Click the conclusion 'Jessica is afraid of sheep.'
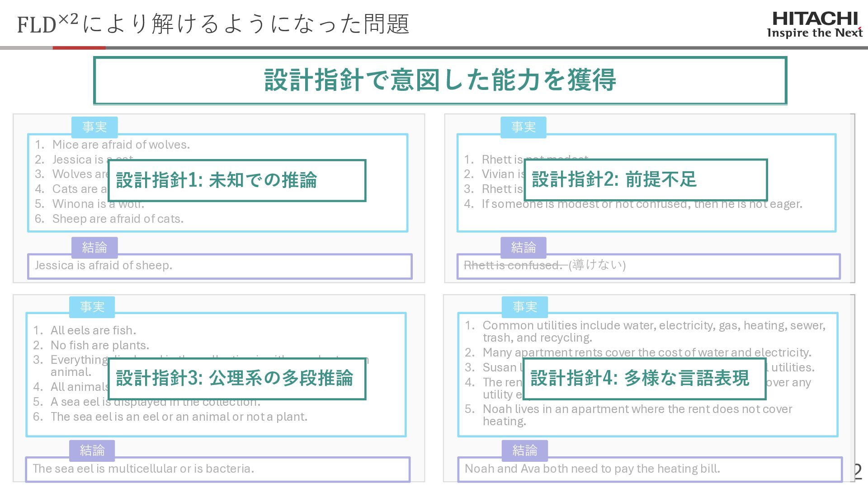 pyautogui.click(x=104, y=266)
